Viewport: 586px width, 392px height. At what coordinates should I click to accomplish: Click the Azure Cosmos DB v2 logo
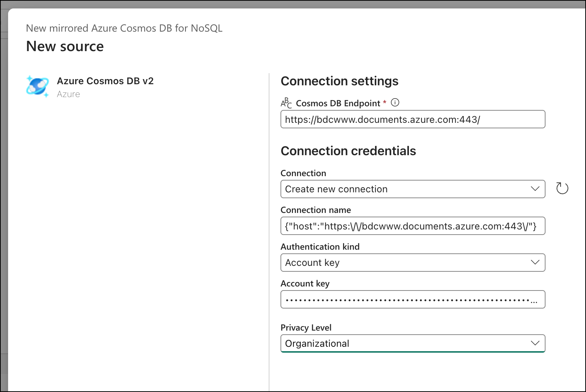point(38,86)
